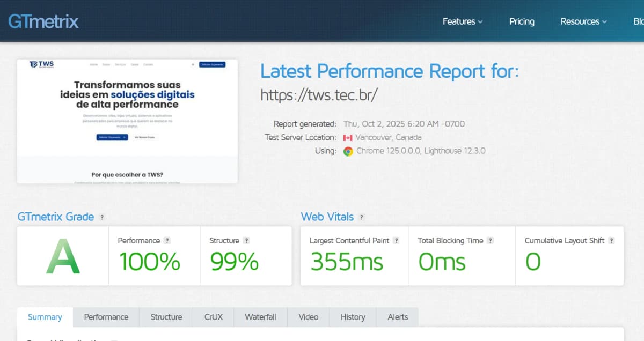Click the TWS site screenshot thumbnail
Viewport: 644px width, 341px height.
tap(127, 121)
